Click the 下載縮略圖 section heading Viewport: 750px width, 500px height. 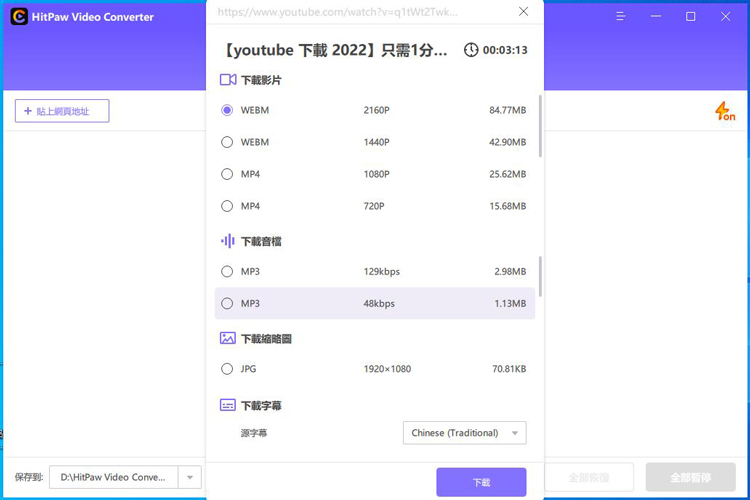point(266,339)
